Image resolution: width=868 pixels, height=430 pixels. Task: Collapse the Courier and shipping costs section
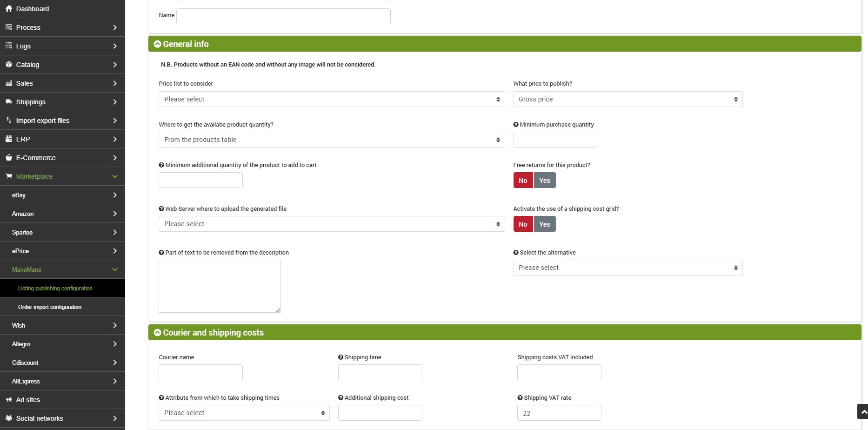tap(157, 333)
